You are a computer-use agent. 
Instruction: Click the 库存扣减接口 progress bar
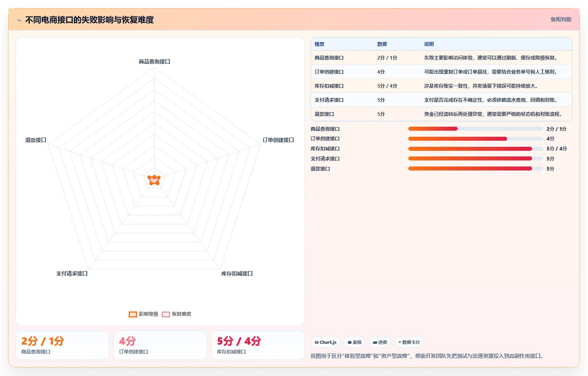click(x=475, y=149)
